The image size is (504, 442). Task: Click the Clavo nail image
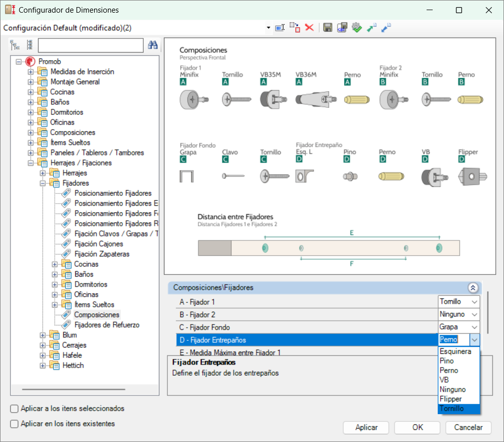point(233,176)
